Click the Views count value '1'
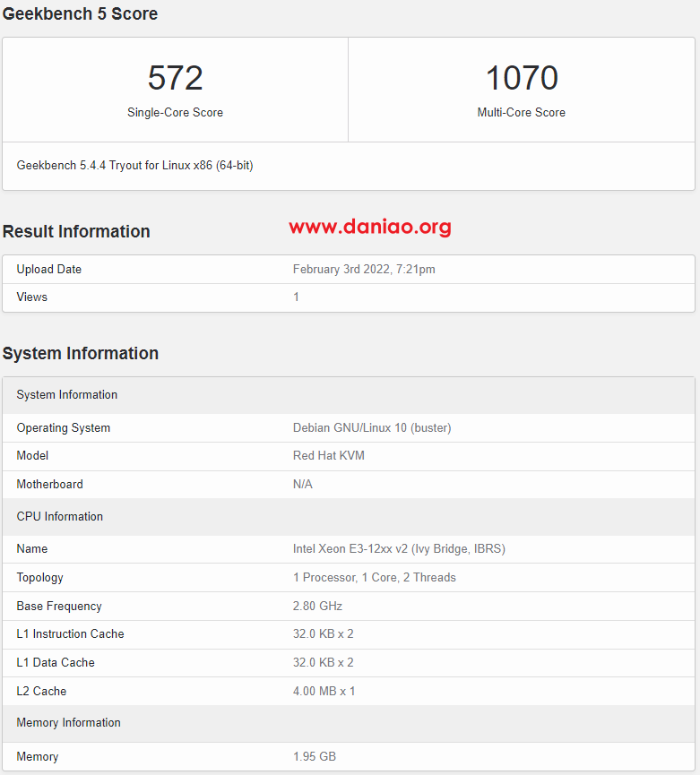700x775 pixels. pos(296,297)
